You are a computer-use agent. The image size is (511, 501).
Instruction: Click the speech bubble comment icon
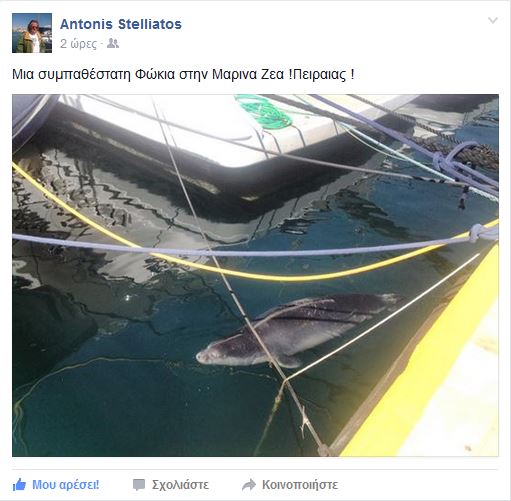click(x=139, y=485)
